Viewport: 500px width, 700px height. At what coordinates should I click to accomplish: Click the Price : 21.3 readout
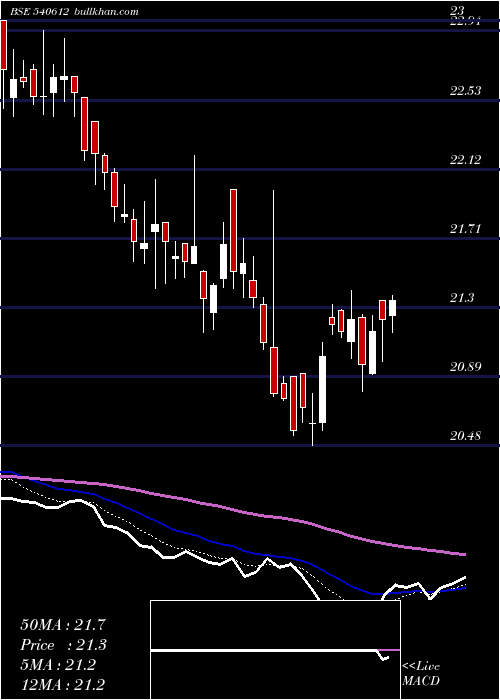(63, 645)
